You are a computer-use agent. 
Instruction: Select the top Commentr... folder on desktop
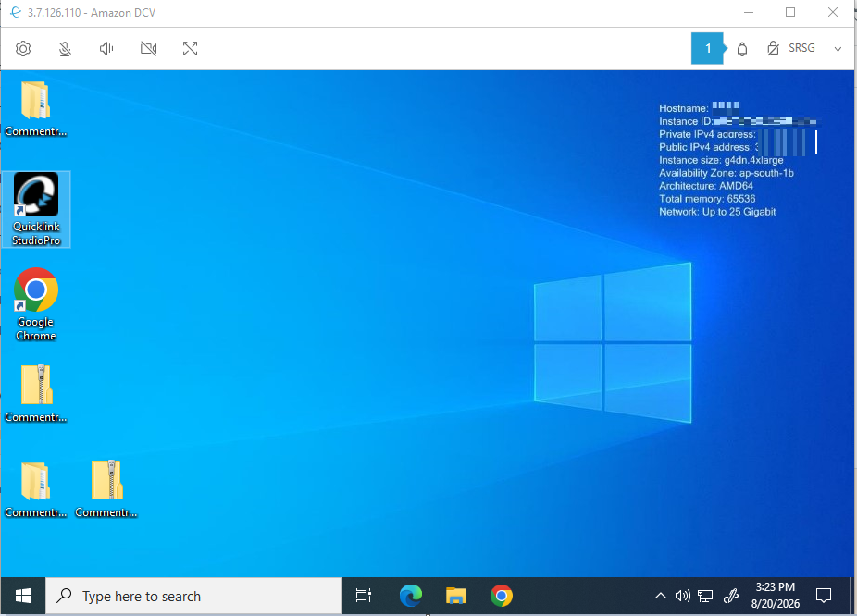point(36,108)
